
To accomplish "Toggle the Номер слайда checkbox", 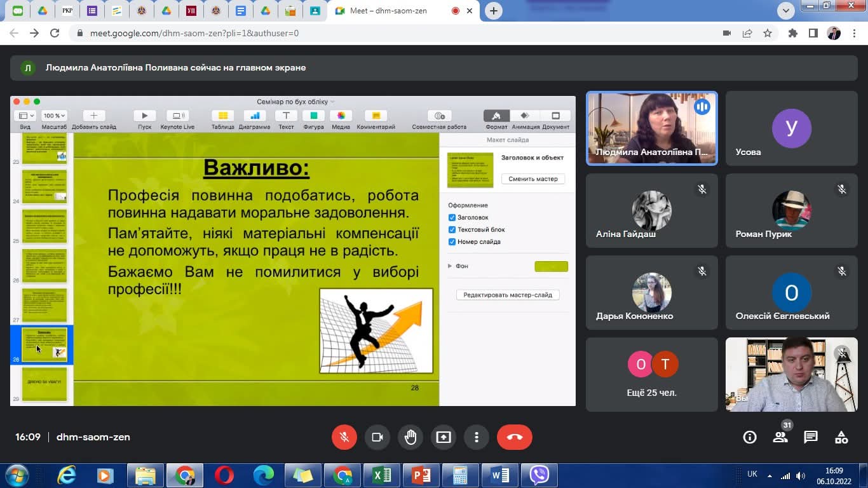I will coord(452,241).
